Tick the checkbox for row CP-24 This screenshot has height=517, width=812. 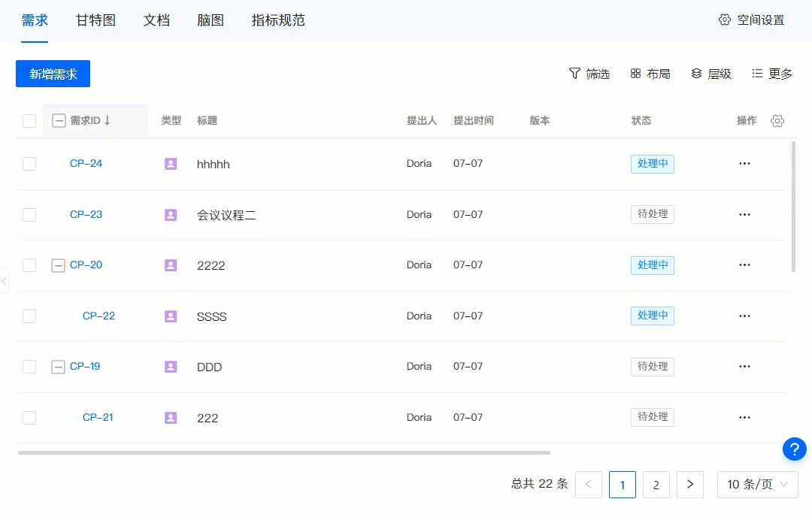click(x=29, y=164)
